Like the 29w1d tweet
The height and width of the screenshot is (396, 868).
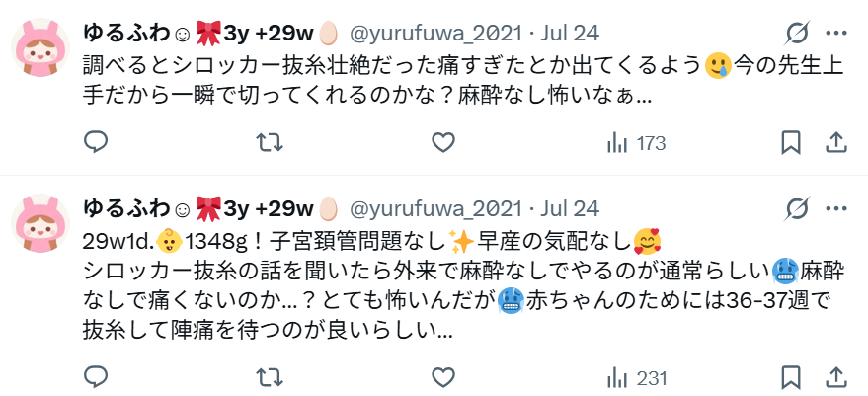pos(442,377)
